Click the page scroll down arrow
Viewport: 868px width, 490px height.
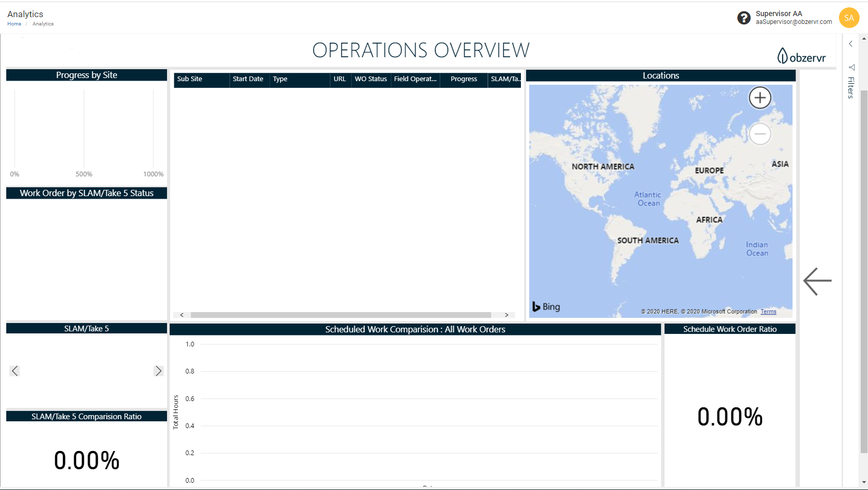[x=864, y=483]
